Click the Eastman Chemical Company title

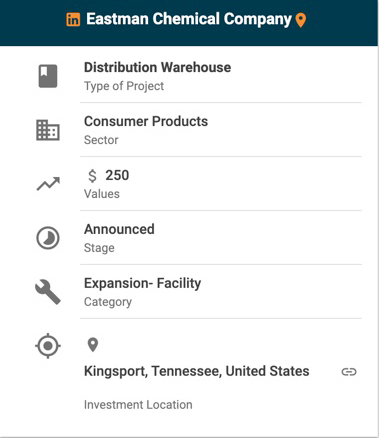(x=189, y=19)
